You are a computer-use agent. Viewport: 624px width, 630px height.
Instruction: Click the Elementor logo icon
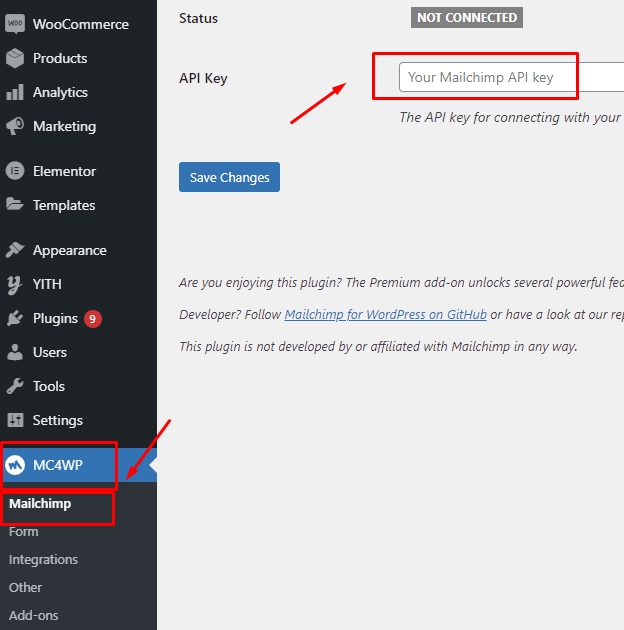pyautogui.click(x=15, y=171)
